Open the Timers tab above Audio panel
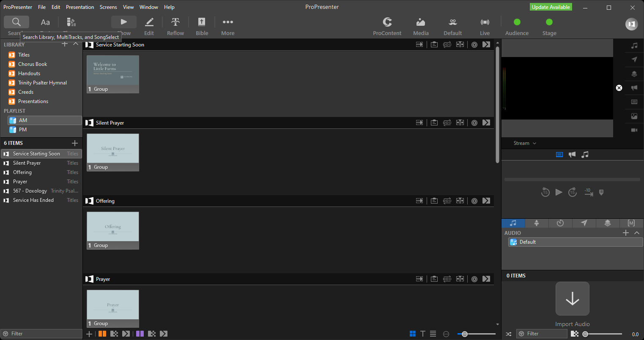Screen dimensions: 644x340 pos(560,223)
